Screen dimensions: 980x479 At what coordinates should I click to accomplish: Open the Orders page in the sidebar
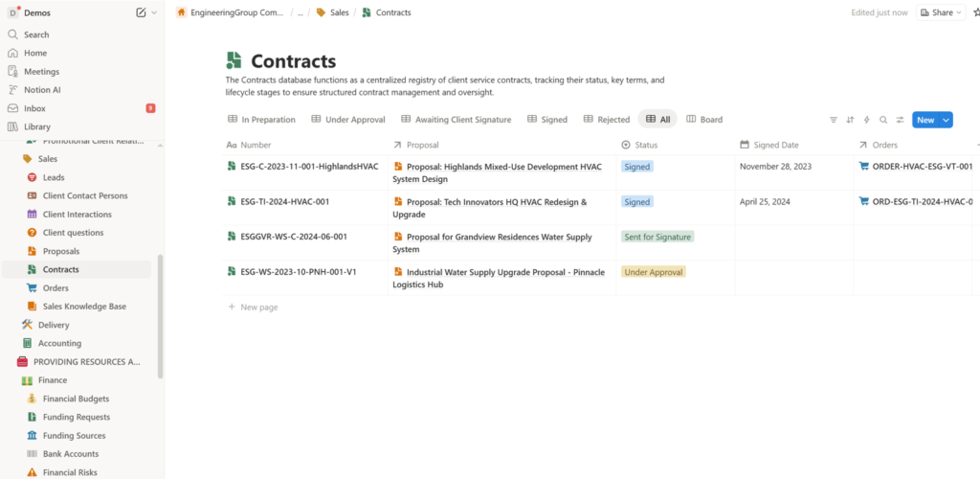pos(56,287)
